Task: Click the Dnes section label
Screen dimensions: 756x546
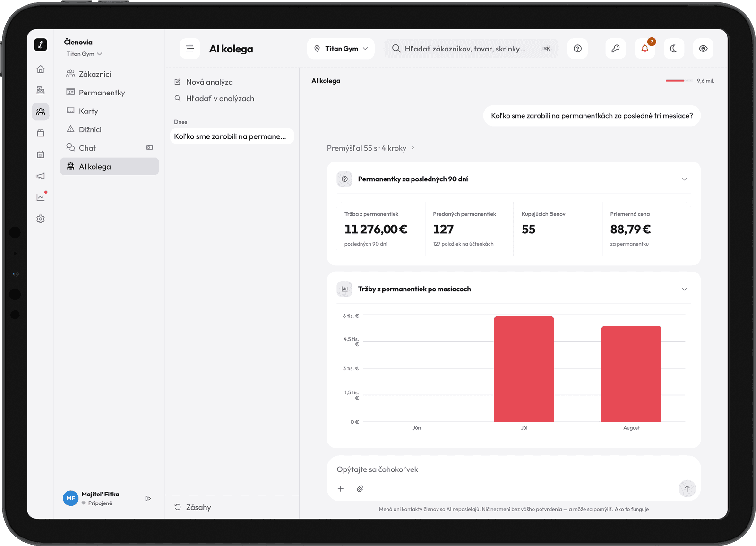Action: 180,122
